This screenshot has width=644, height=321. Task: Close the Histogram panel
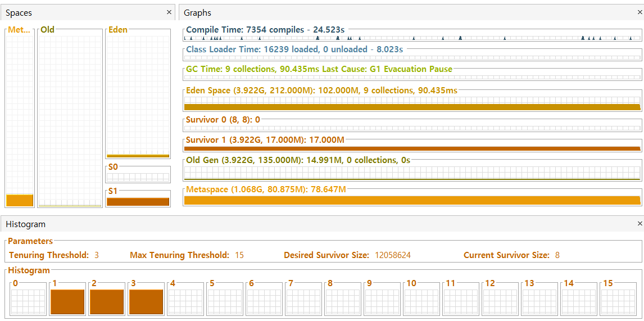click(x=639, y=224)
